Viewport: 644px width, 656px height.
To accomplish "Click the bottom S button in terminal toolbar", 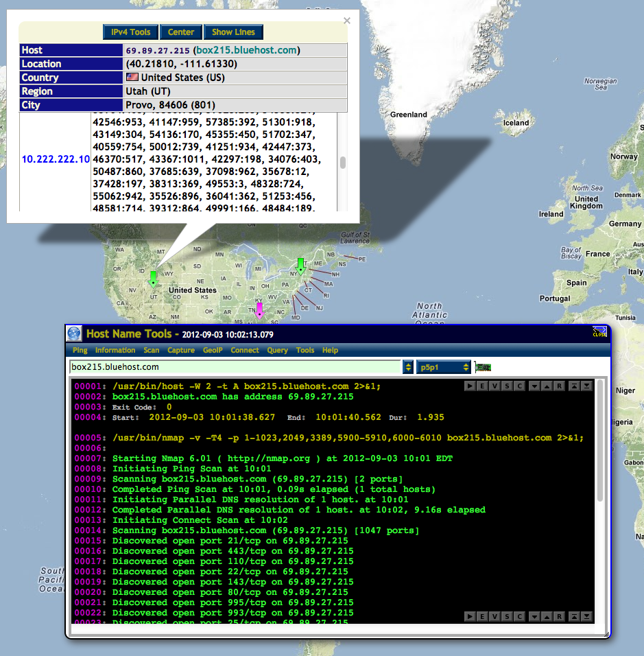I will [508, 616].
